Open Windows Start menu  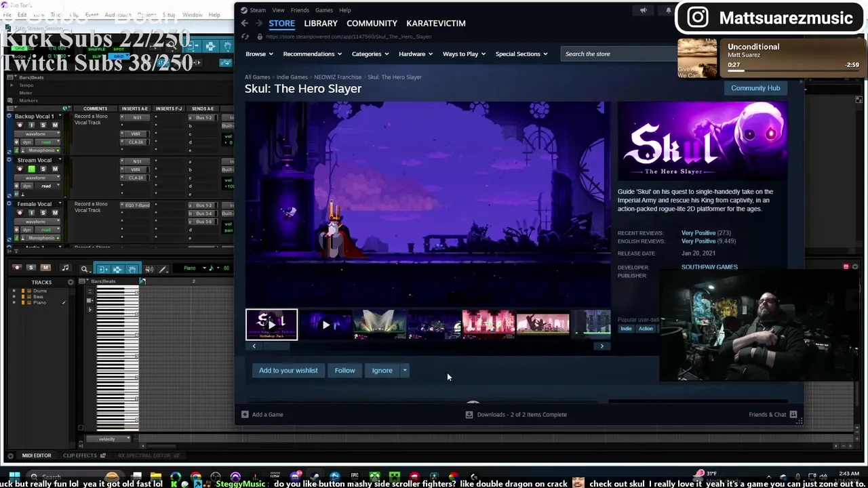pos(14,476)
